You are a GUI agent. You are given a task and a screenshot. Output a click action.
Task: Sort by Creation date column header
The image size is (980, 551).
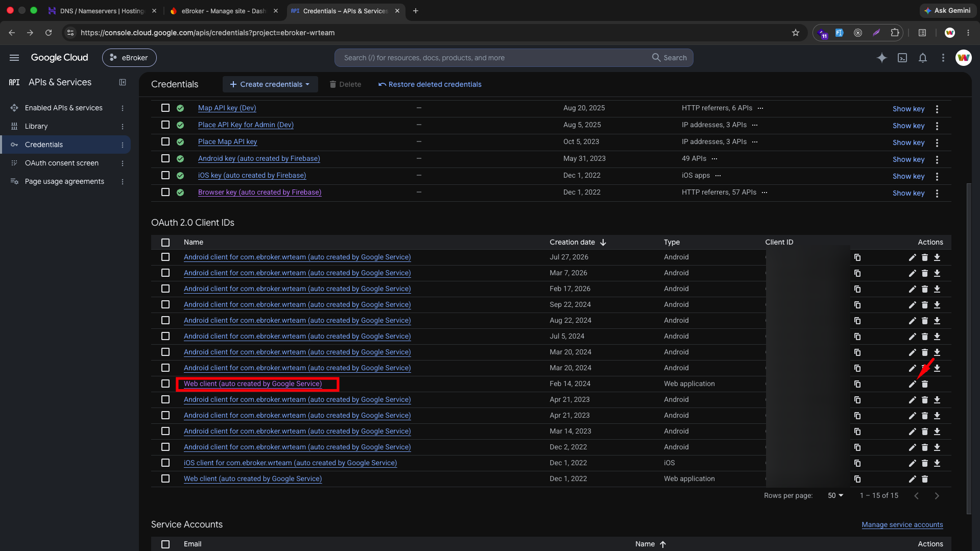coord(578,242)
